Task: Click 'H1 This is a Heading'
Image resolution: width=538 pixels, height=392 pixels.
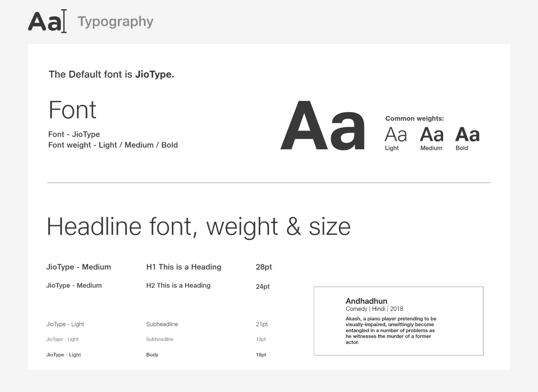Action: [184, 267]
